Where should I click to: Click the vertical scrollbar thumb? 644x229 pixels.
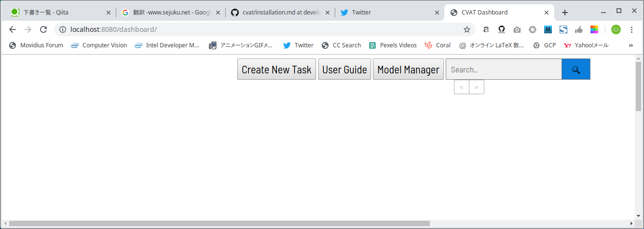(x=639, y=86)
